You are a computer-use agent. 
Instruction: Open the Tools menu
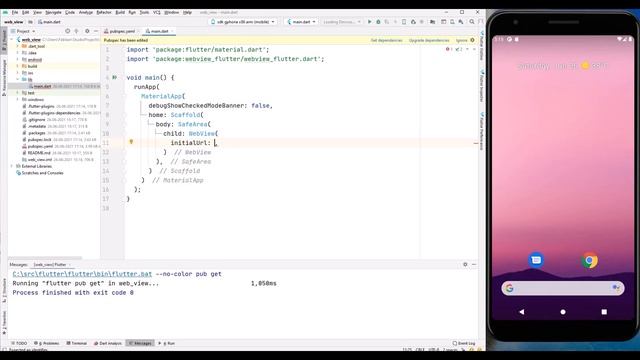pyautogui.click(x=144, y=12)
